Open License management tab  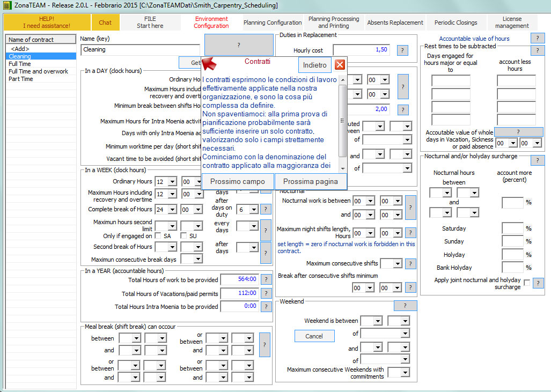pyautogui.click(x=512, y=22)
